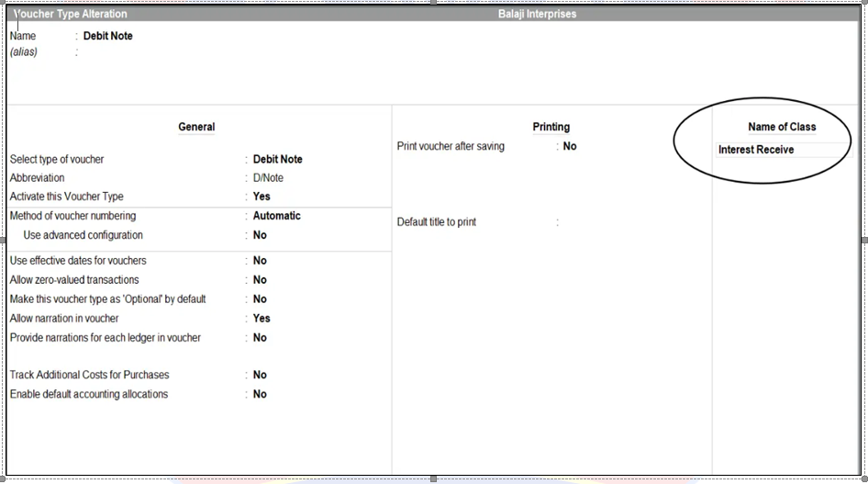Toggle Use effective dates for vouchers

[x=260, y=261]
